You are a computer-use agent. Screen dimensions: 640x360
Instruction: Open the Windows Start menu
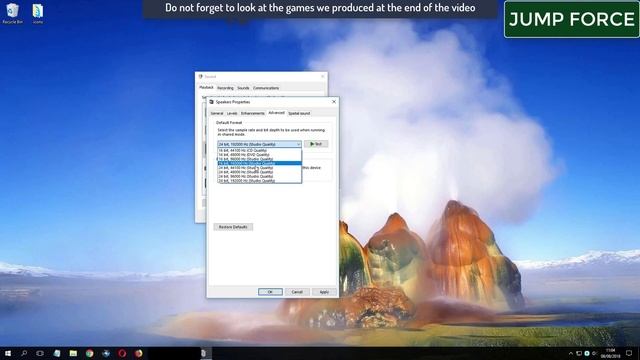coord(8,353)
